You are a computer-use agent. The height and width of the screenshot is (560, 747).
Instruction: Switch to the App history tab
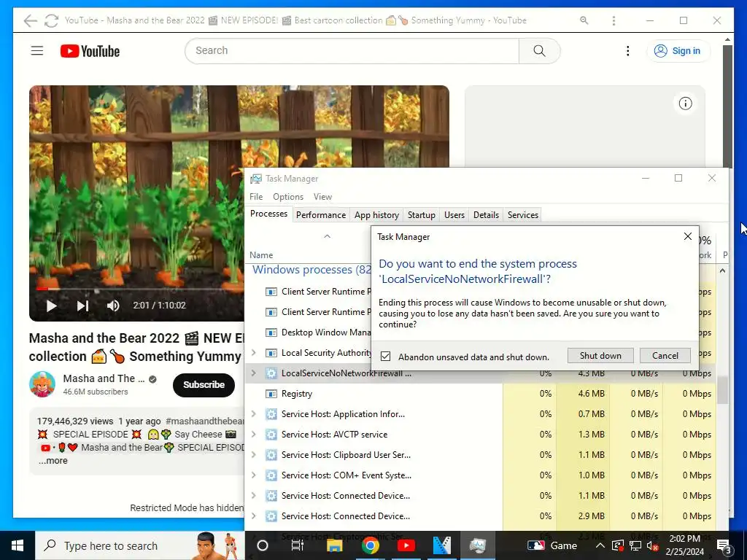pyautogui.click(x=376, y=215)
